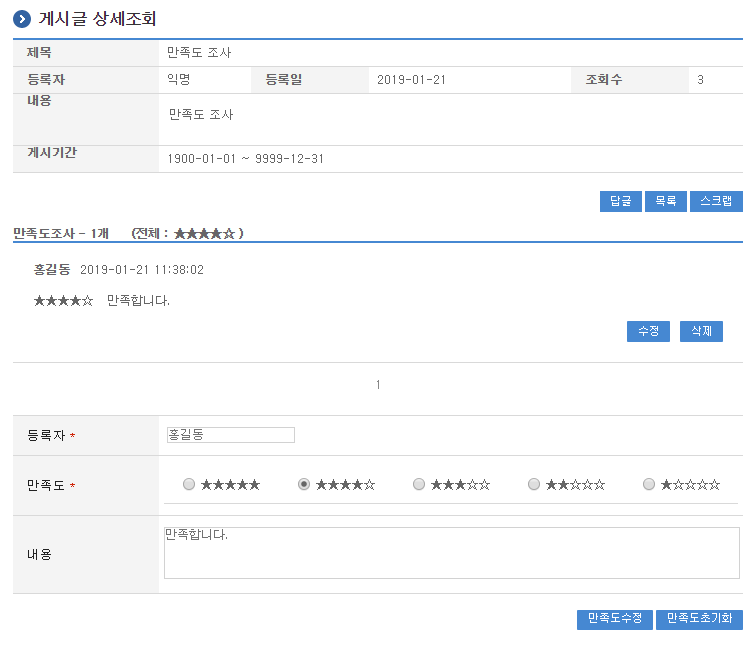This screenshot has width=756, height=647.
Task: Click the arrow icon beside 게시글 상세조회
Action: click(x=21, y=19)
